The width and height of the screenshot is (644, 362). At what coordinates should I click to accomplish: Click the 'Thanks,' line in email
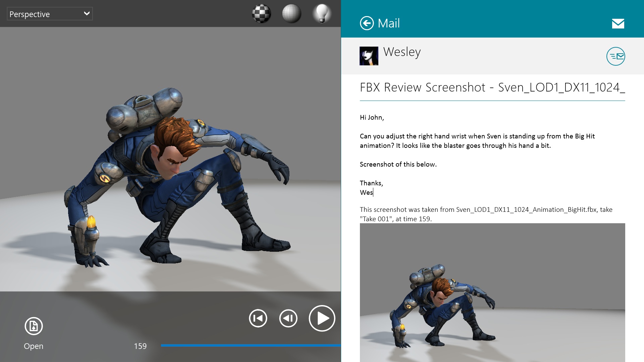[371, 183]
